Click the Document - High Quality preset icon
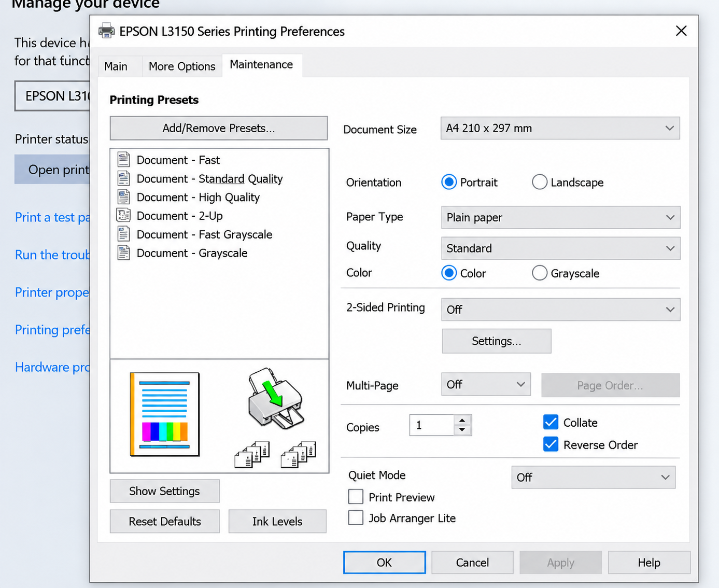 [123, 197]
